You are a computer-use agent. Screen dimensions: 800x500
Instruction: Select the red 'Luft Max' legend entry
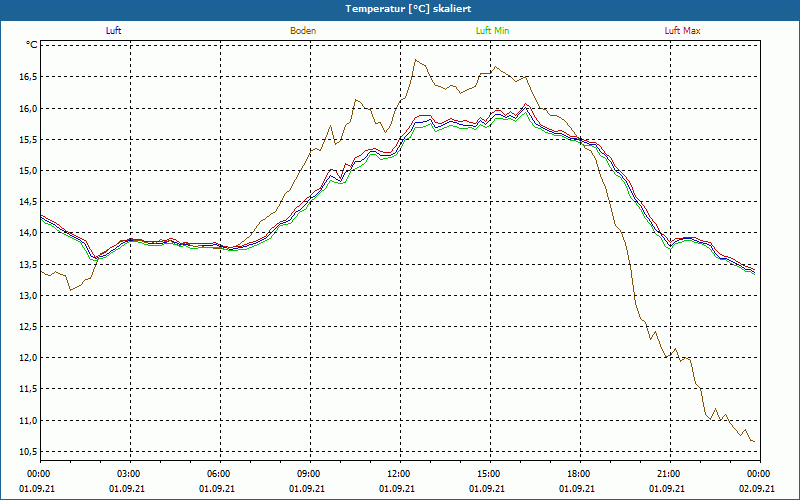tap(683, 31)
